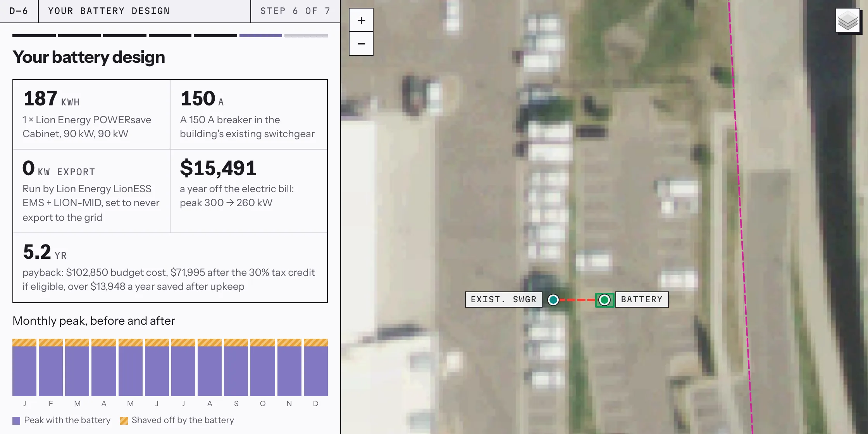Zoom in on the map
Viewport: 868px width, 434px height.
pos(361,20)
